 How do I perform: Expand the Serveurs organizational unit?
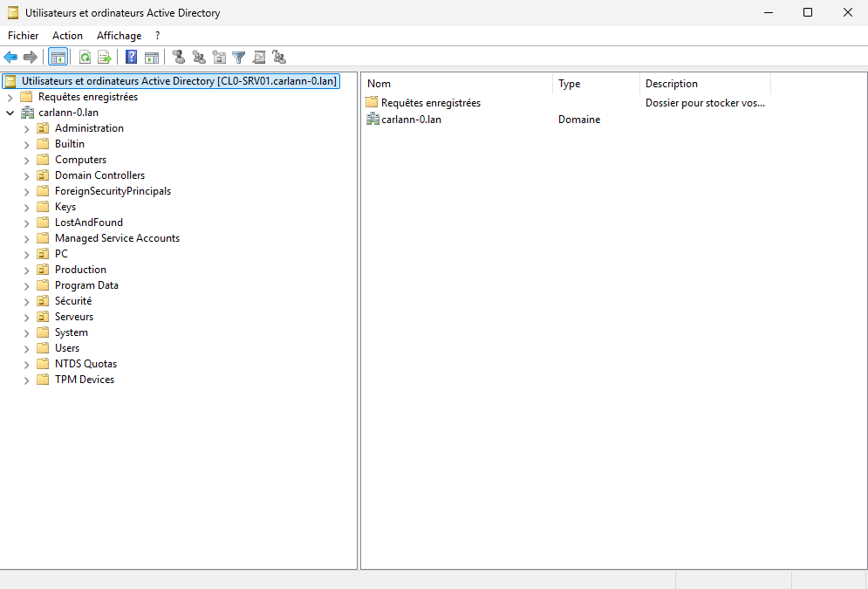26,318
